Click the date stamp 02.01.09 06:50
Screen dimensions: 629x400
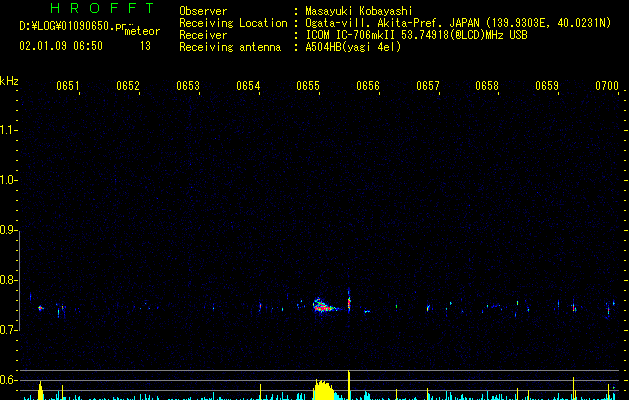pos(61,46)
